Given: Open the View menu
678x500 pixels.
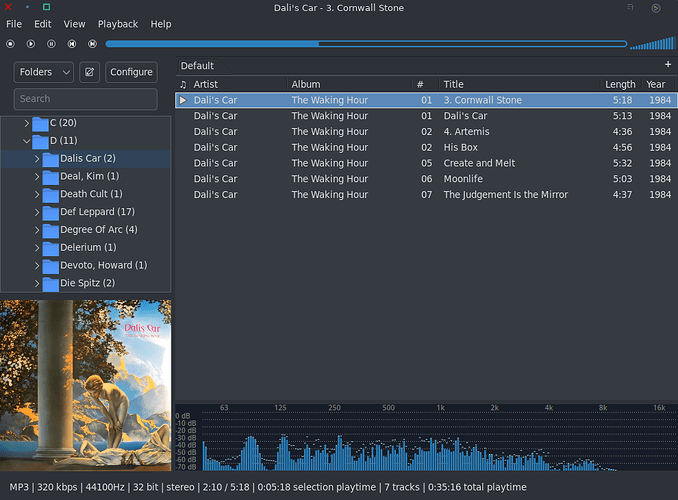Looking at the screenshot, I should pyautogui.click(x=74, y=24).
